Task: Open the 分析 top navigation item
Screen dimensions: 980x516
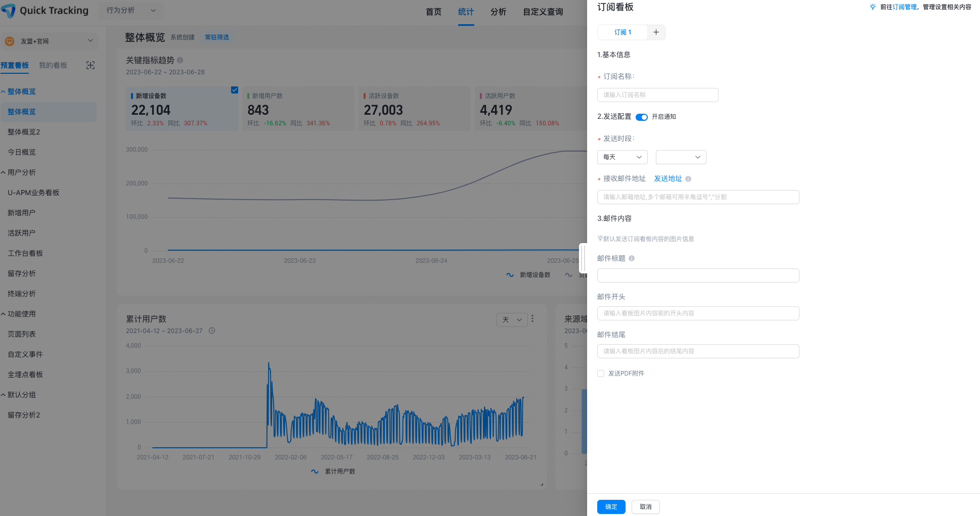Action: (498, 12)
